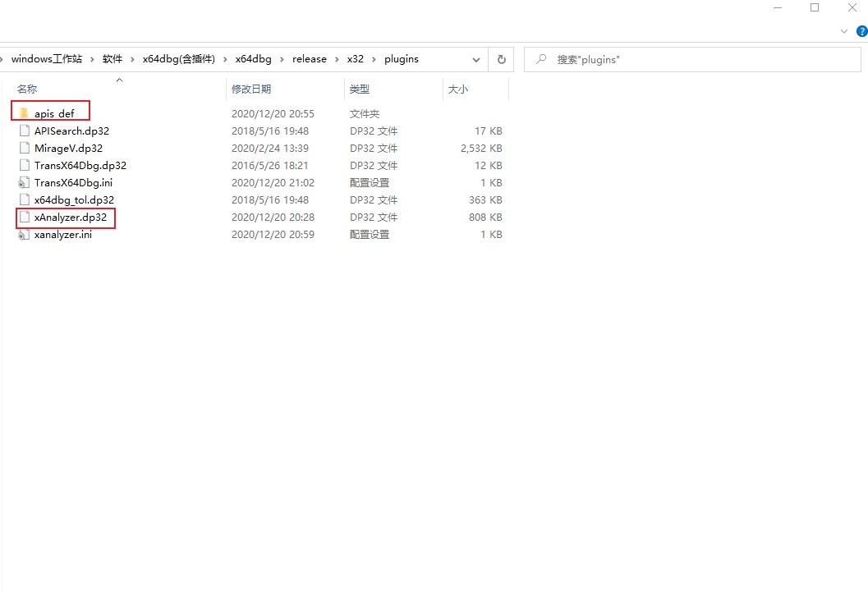Select the TransX64Dbg.ini config file icon

tap(24, 182)
